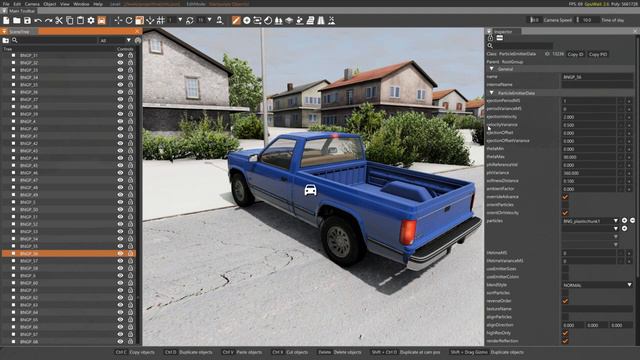This screenshot has height=360, width=640.
Task: Cut the selected object with the scissors icon
Action: coord(59,20)
